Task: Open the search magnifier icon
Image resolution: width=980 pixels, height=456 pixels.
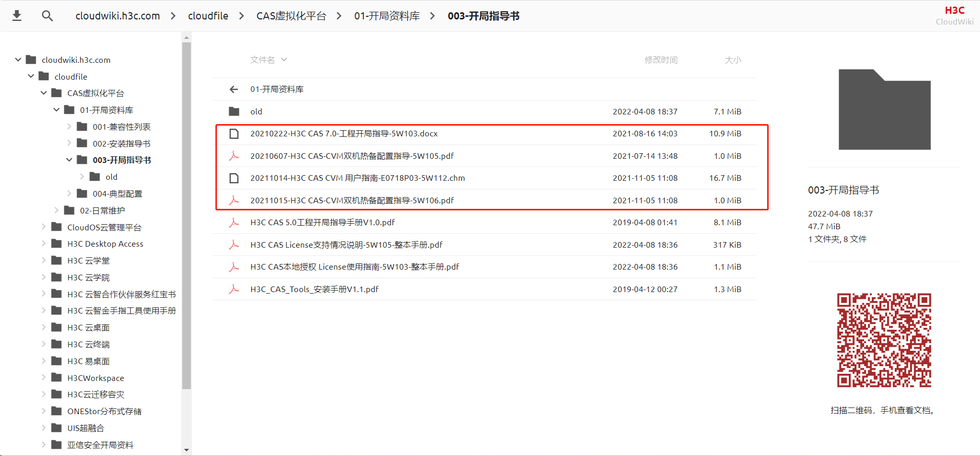Action: (47, 16)
